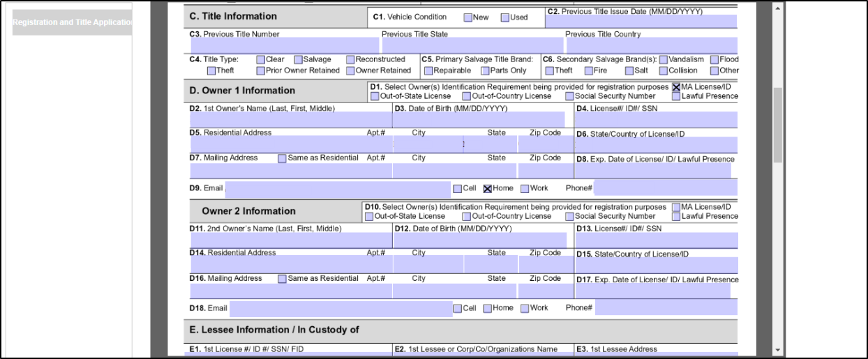Check the Collision secondary brand box
Screen dimensions: 868x359
click(663, 70)
